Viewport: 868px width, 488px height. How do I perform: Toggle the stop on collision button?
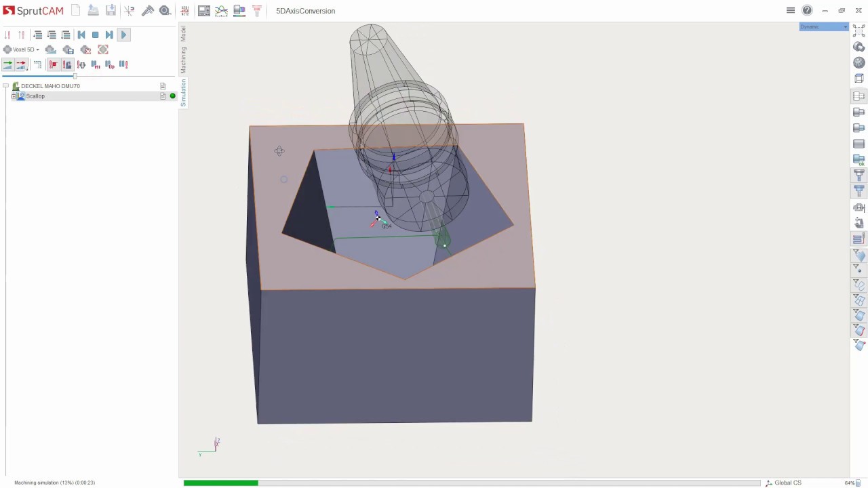point(66,64)
